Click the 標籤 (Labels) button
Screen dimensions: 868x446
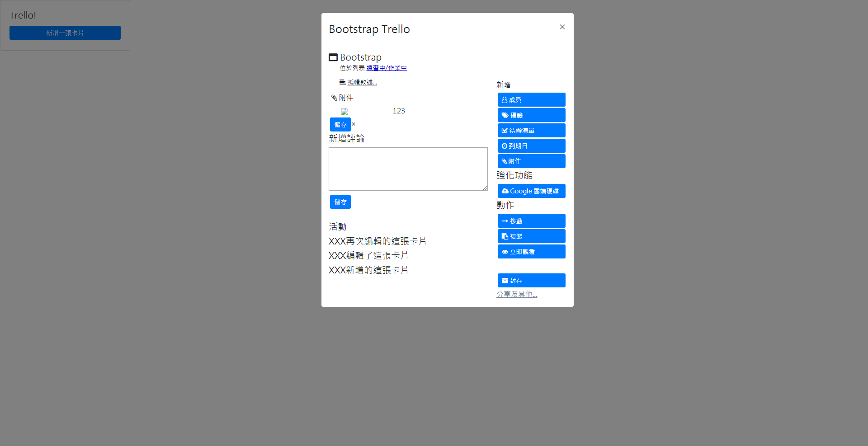(x=531, y=115)
